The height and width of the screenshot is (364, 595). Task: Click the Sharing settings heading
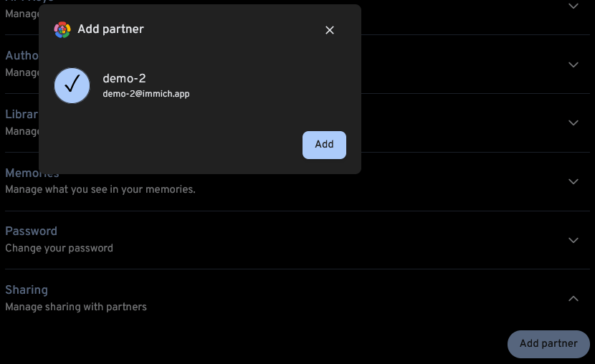(x=27, y=290)
